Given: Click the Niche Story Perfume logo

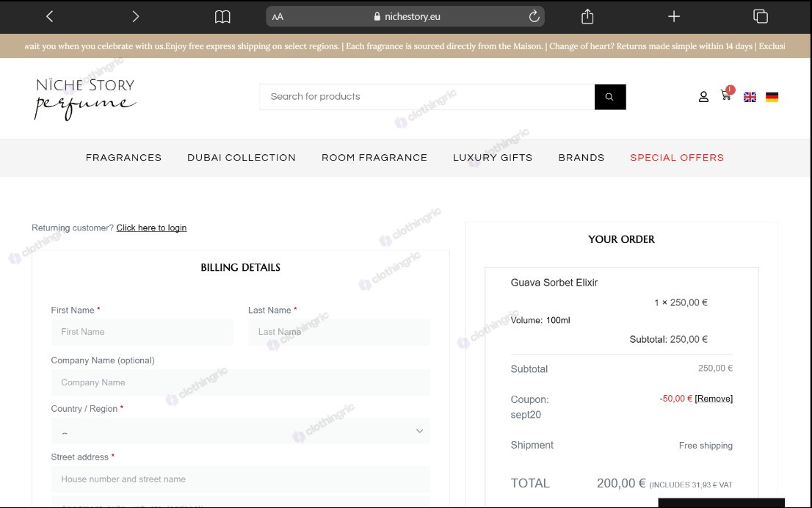Looking at the screenshot, I should 85,98.
